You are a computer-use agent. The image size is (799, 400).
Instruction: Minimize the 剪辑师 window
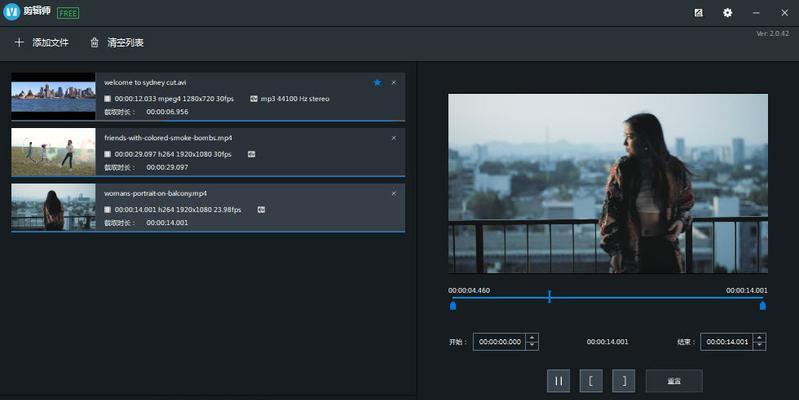coord(756,13)
